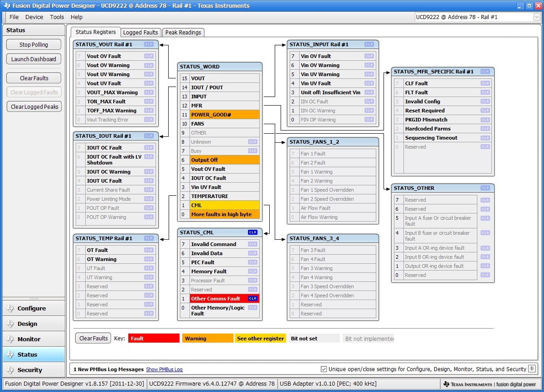Viewport: 544px width, 392px height.
Task: Expand the Configure section in sidebar
Action: coord(34,309)
